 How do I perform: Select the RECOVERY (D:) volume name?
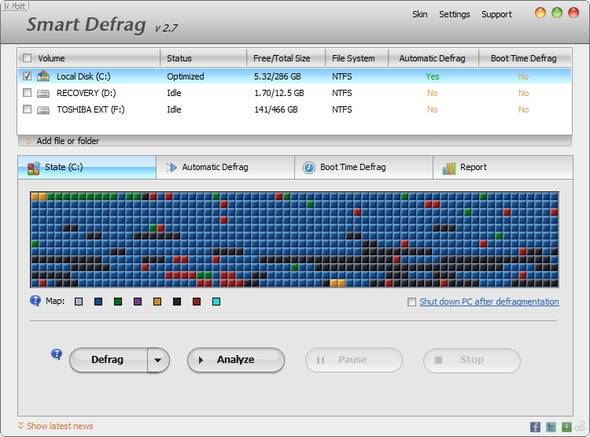click(86, 93)
